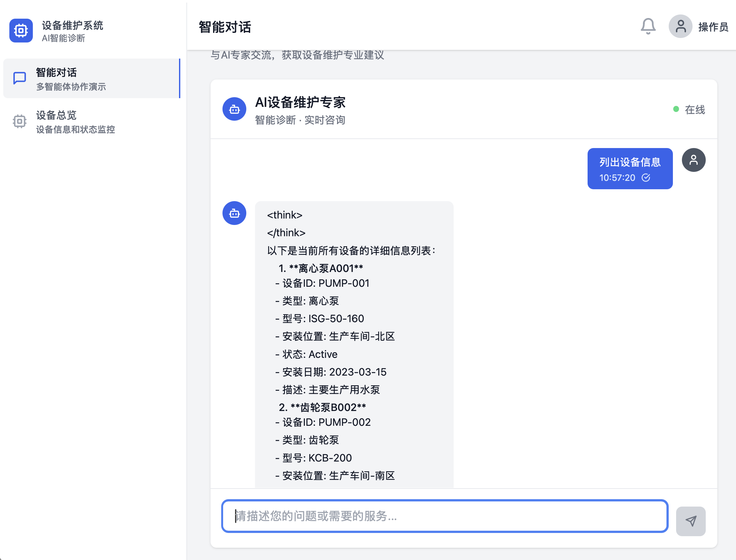This screenshot has height=560, width=736.
Task: Click the 设备总览 chip icon
Action: click(x=19, y=121)
